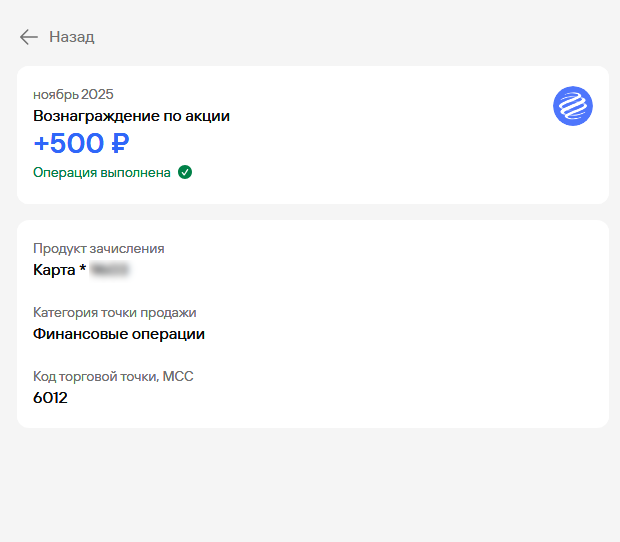This screenshot has height=542, width=620.
Task: Click the green operation-completed checkmark icon
Action: 185,172
